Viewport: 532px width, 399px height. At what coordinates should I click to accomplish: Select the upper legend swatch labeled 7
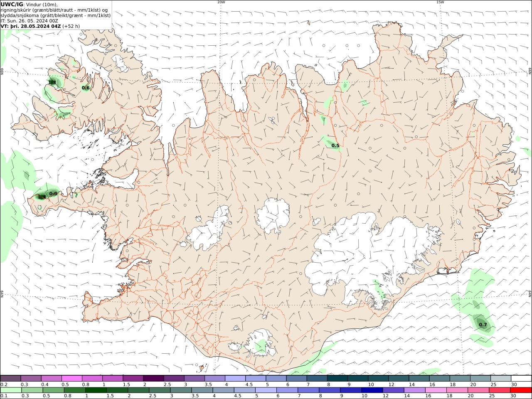click(x=316, y=378)
